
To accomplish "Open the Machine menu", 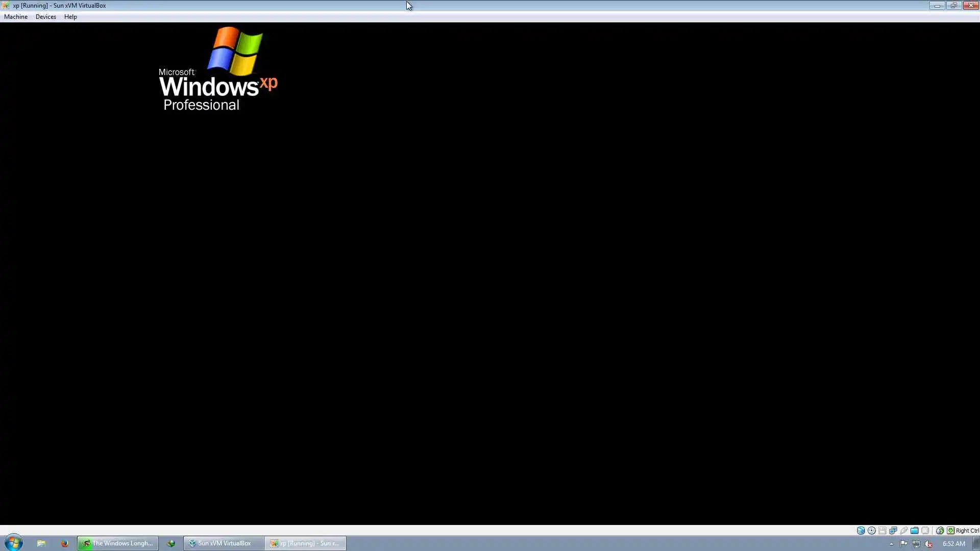I will 16,17.
